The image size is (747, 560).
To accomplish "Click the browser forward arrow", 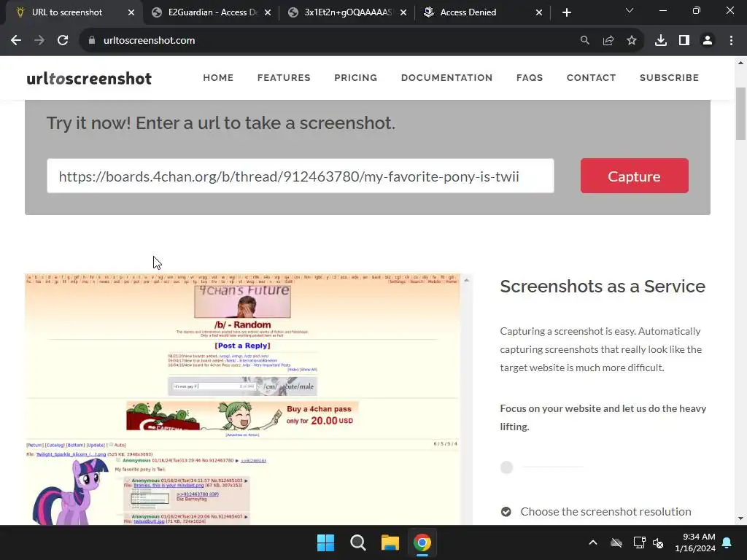I will [x=39, y=41].
